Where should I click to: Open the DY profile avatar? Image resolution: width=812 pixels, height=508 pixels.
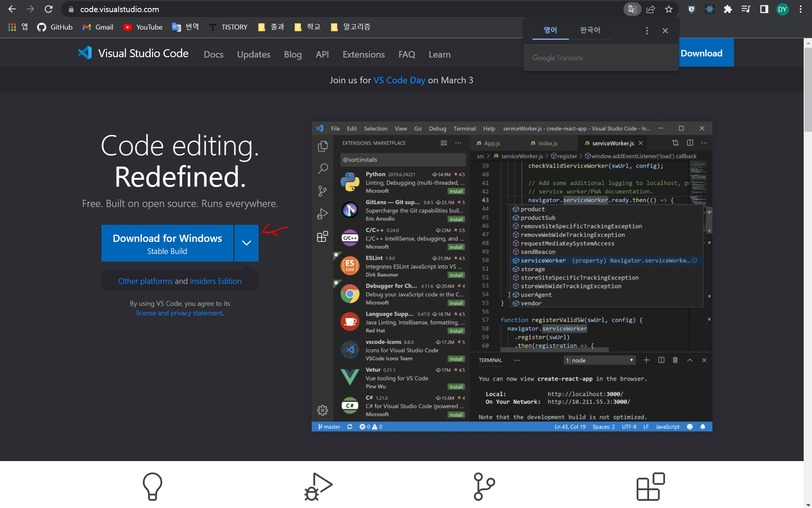pos(782,9)
